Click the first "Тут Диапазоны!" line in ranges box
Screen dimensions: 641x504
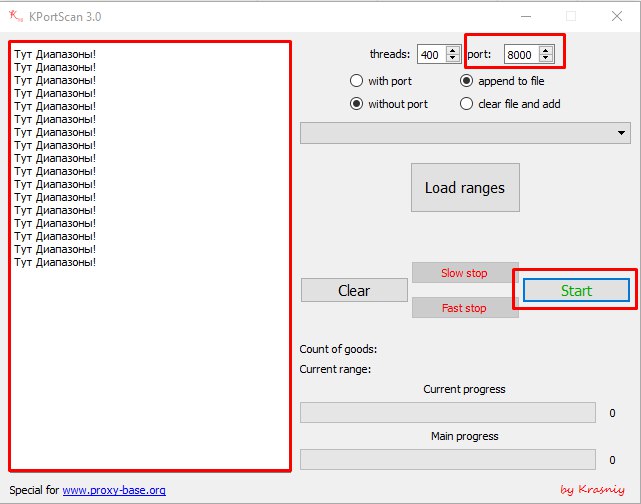pyautogui.click(x=55, y=54)
